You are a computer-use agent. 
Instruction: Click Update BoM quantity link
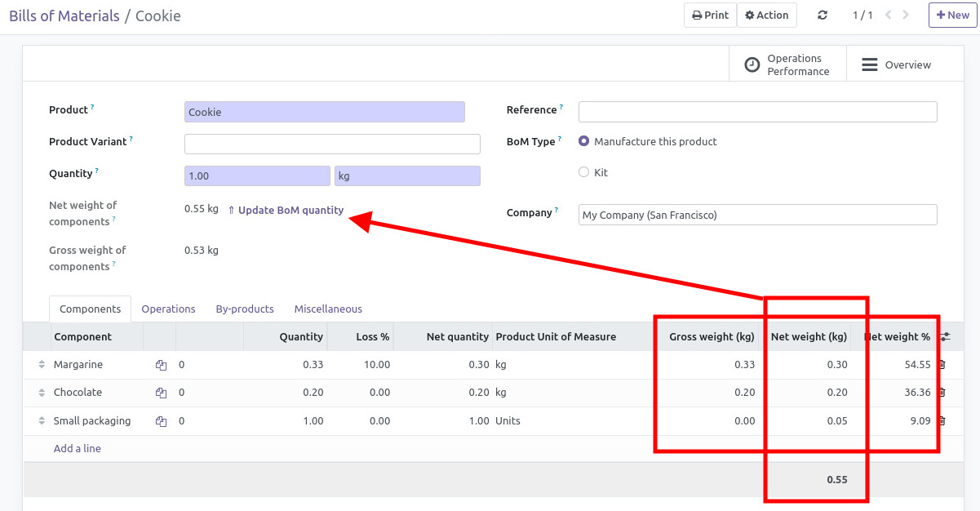[286, 210]
